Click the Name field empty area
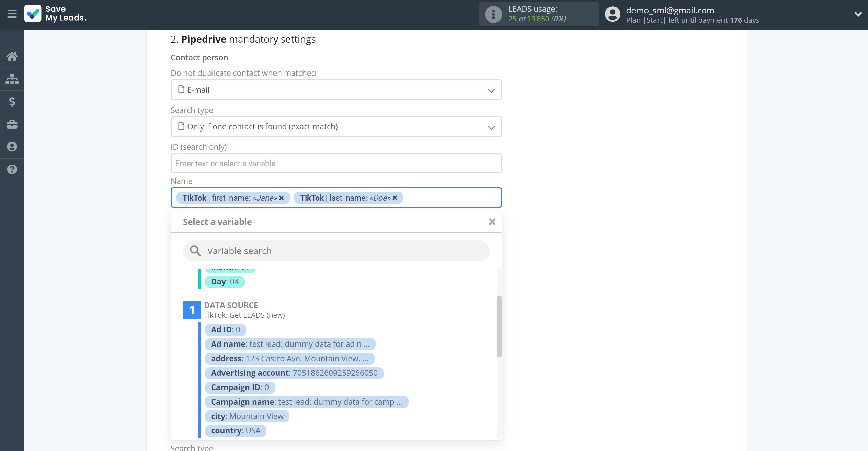 [x=451, y=198]
